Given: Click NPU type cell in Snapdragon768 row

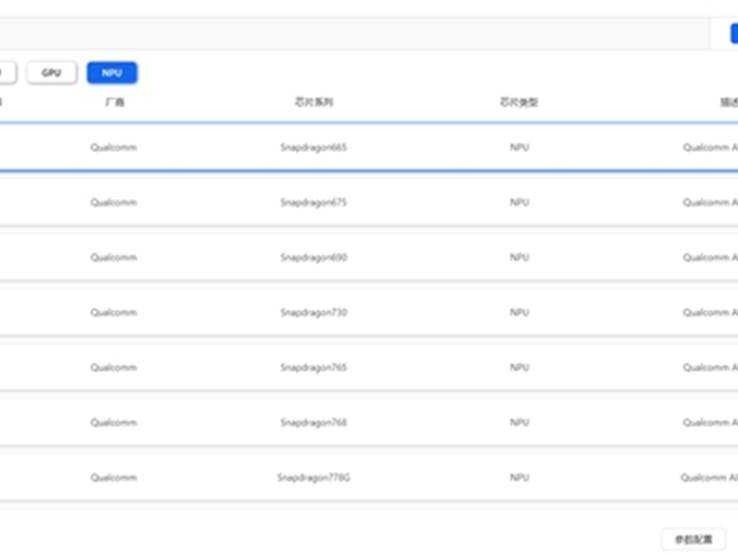Looking at the screenshot, I should click(520, 423).
